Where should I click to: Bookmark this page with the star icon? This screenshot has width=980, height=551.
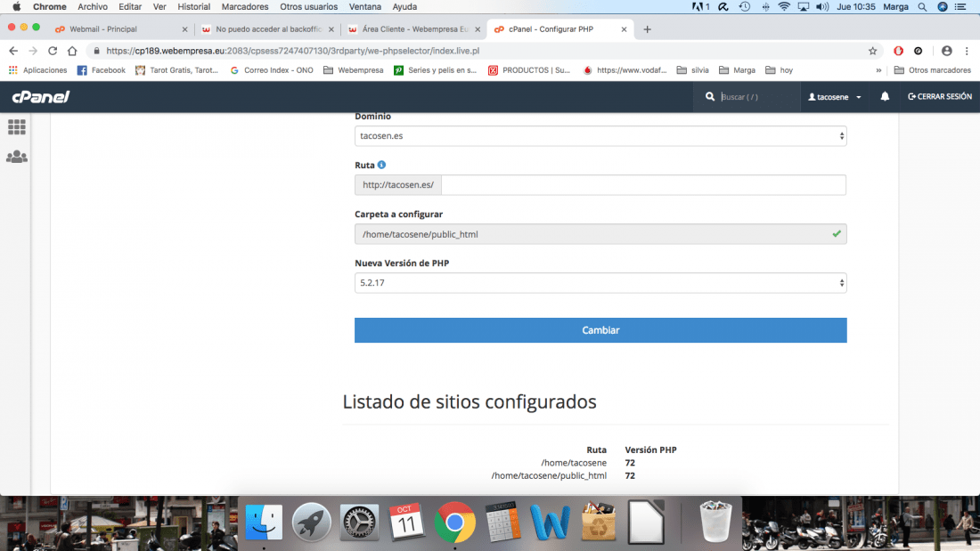(872, 51)
